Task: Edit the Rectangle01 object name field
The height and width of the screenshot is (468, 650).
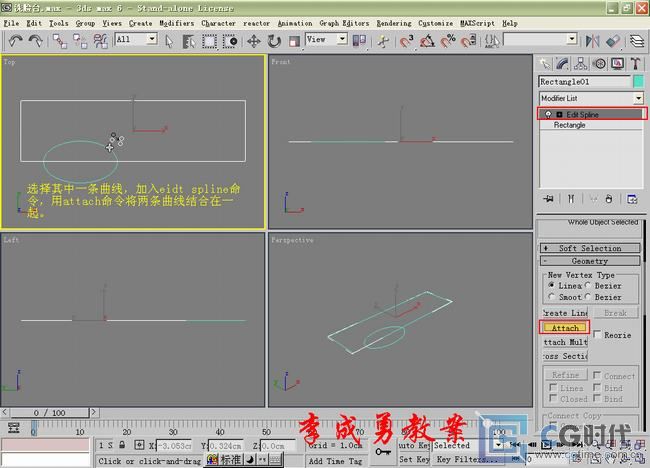Action: click(x=584, y=82)
